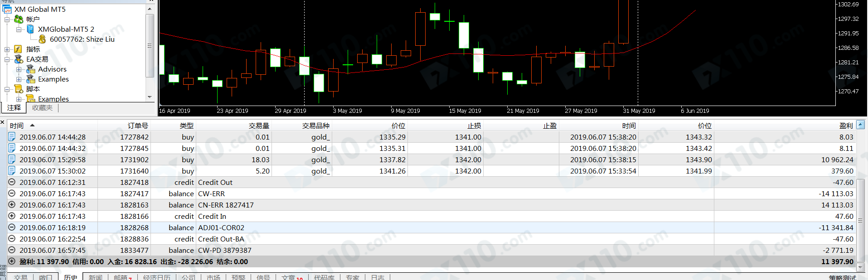Click the XM Global MT5 root icon

[7, 9]
